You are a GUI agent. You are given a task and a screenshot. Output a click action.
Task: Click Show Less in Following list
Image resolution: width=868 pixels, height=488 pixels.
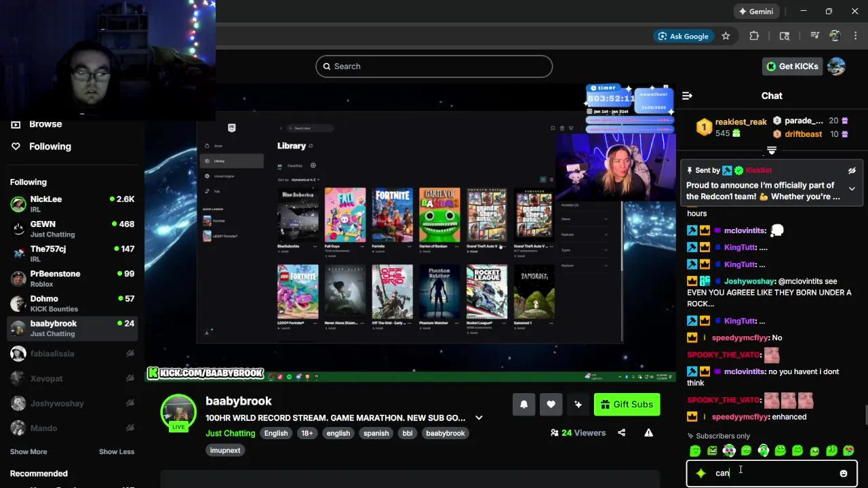pos(117,451)
